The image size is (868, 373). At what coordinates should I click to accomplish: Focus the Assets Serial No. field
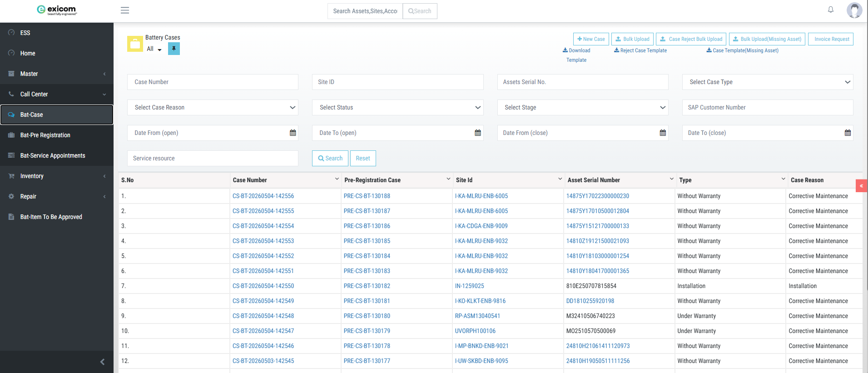(x=583, y=82)
